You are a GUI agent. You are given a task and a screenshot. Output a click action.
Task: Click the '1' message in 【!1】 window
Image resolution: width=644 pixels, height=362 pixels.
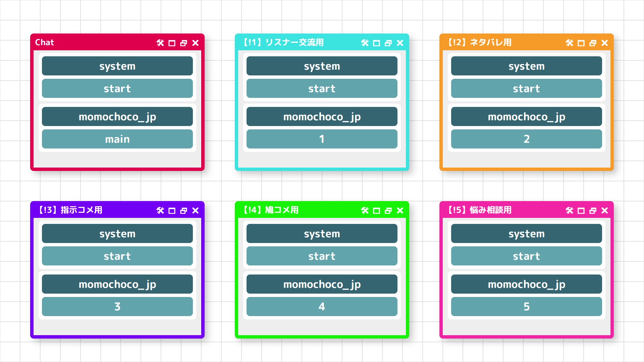pyautogui.click(x=322, y=139)
